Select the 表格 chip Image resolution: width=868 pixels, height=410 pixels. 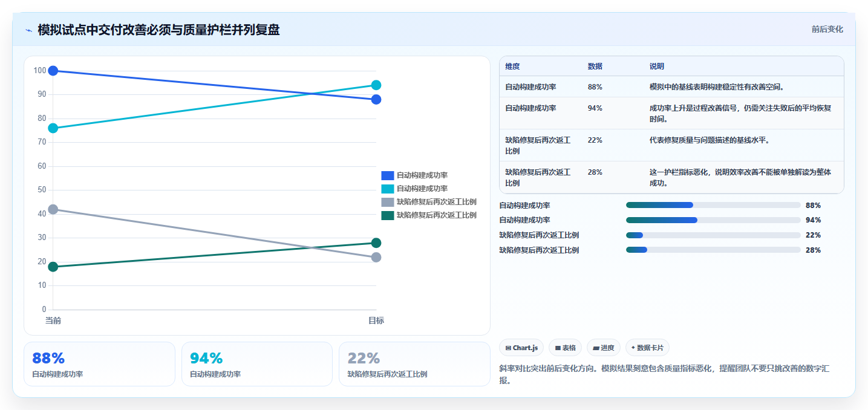coord(565,348)
